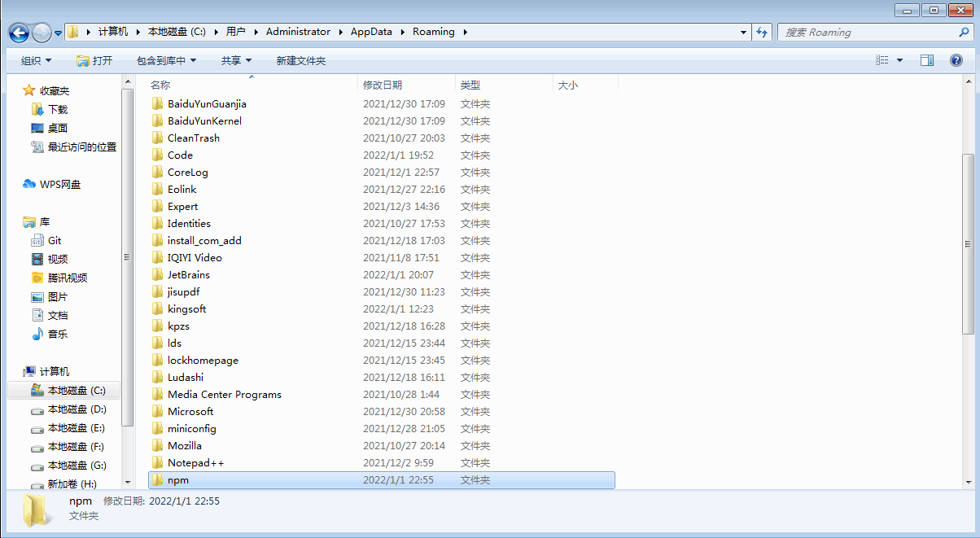This screenshot has height=538, width=980.
Task: Click 新建文件夹 button
Action: 300,60
